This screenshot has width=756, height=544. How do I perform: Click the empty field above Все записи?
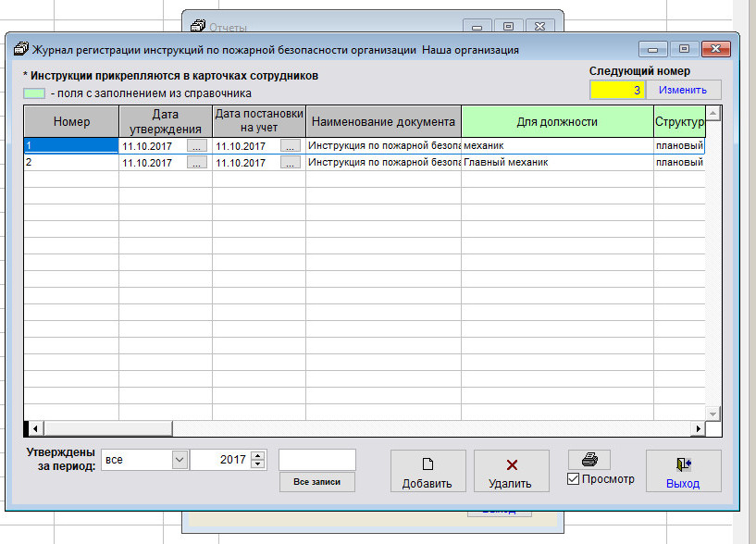click(316, 460)
